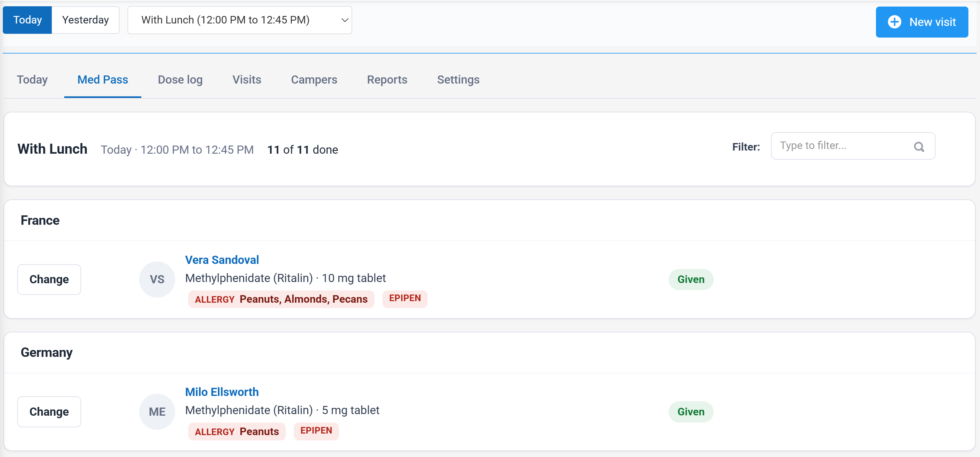Click Change for Milo Ellsworth's dose

tap(49, 412)
